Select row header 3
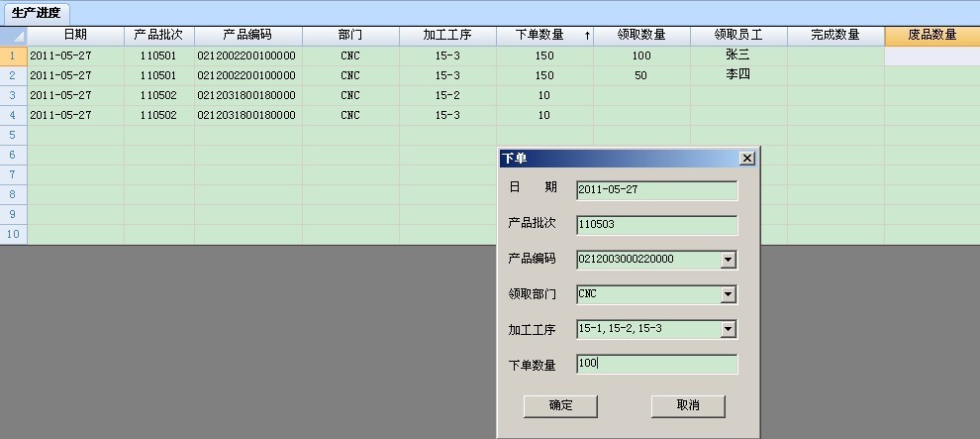Viewport: 980px width, 439px height. pos(13,96)
